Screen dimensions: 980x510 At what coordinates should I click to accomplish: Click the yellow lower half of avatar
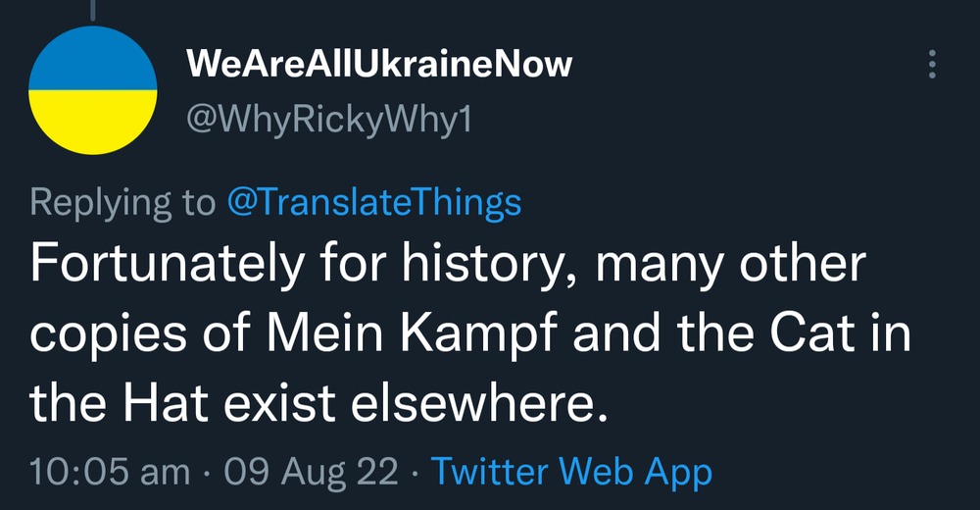[94, 122]
